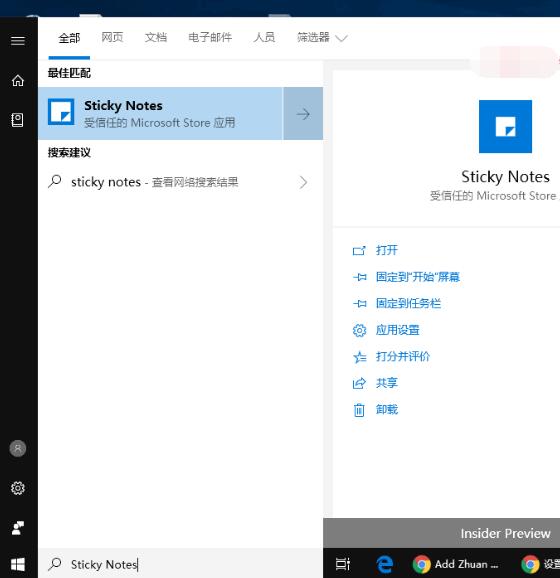
Task: Click the magnifier icon beside sticky notes suggestion
Action: pyautogui.click(x=55, y=181)
